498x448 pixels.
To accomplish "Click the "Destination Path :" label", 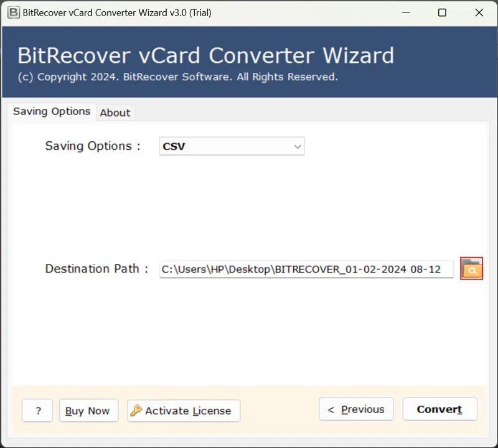I will coord(97,269).
